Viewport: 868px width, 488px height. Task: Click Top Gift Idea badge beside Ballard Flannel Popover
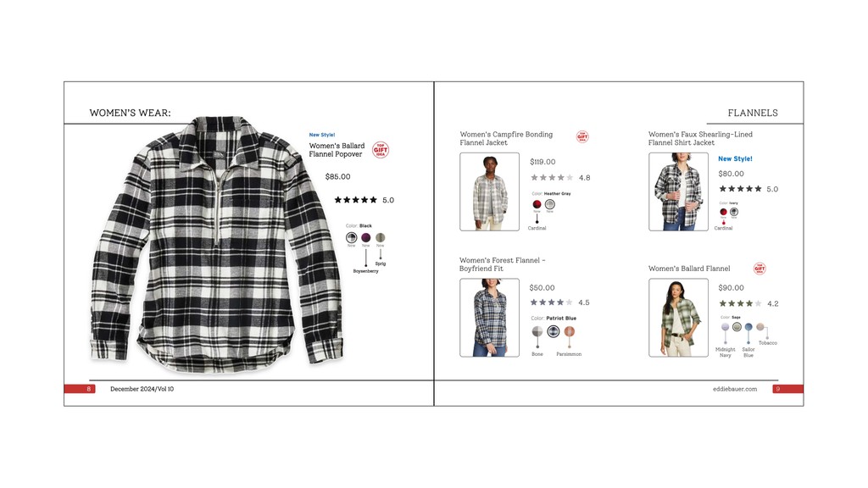pos(381,149)
